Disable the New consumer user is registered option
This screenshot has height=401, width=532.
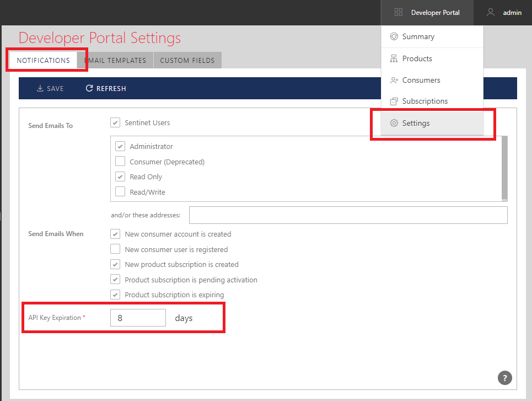(x=115, y=249)
